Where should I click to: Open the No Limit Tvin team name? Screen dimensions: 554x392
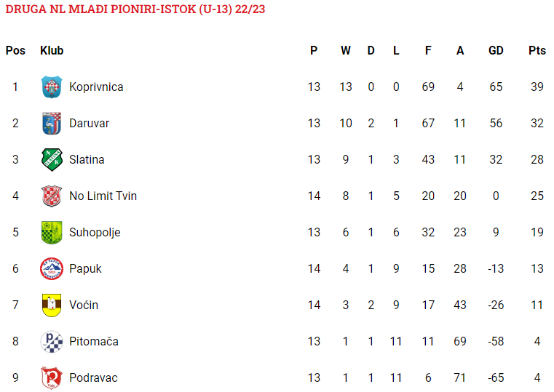[x=103, y=196]
